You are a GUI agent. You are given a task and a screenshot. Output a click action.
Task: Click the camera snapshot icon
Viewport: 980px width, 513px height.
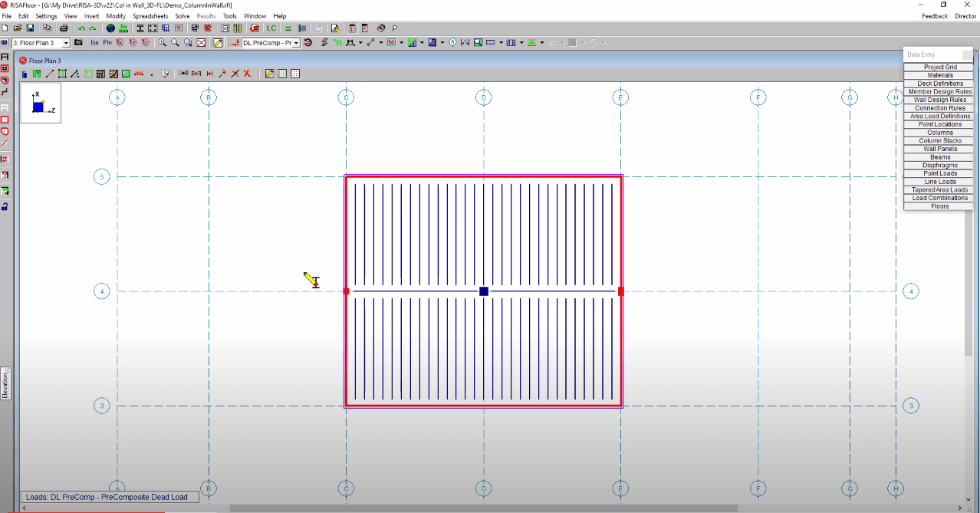[x=78, y=43]
